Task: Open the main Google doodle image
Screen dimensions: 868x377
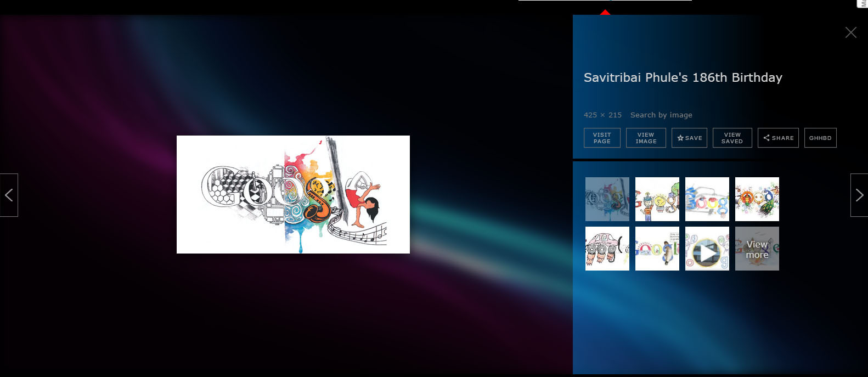Action: pyautogui.click(x=293, y=194)
